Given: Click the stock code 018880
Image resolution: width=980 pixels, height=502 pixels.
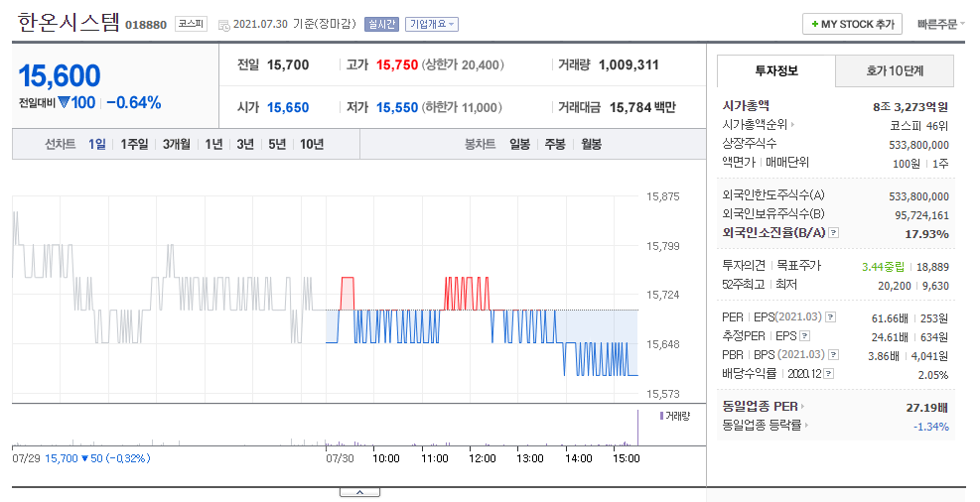Looking at the screenshot, I should tap(146, 25).
